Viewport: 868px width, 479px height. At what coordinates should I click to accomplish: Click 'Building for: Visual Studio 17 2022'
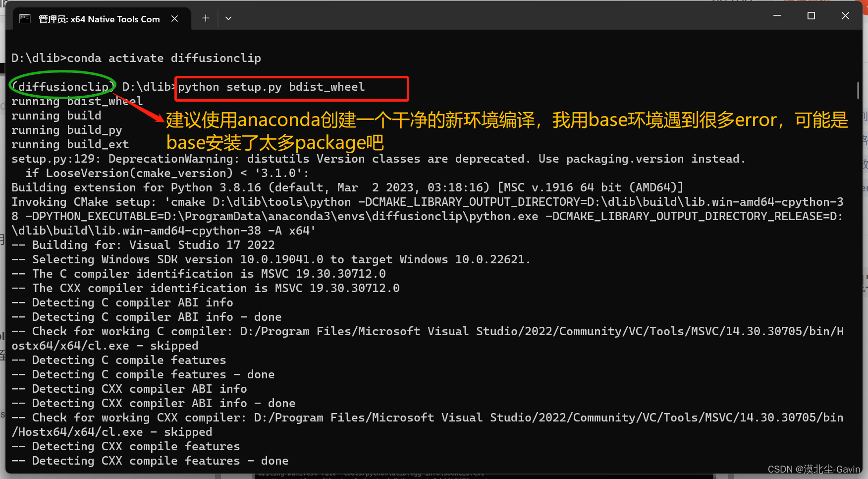(x=143, y=245)
